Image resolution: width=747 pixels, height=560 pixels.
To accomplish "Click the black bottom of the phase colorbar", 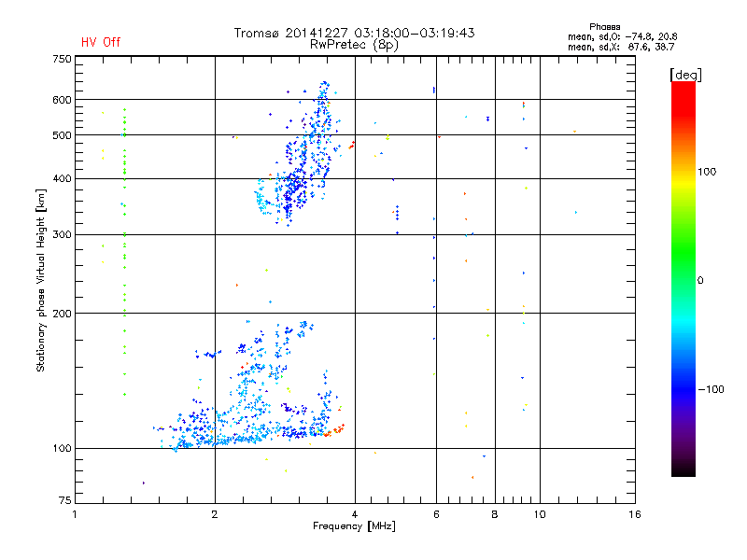I will pyautogui.click(x=684, y=470).
